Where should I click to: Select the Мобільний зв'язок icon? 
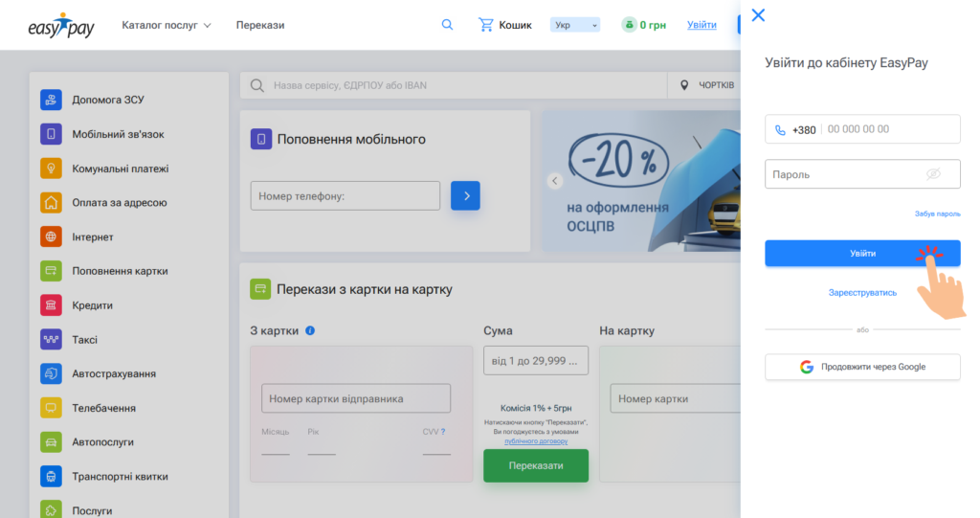tap(52, 134)
